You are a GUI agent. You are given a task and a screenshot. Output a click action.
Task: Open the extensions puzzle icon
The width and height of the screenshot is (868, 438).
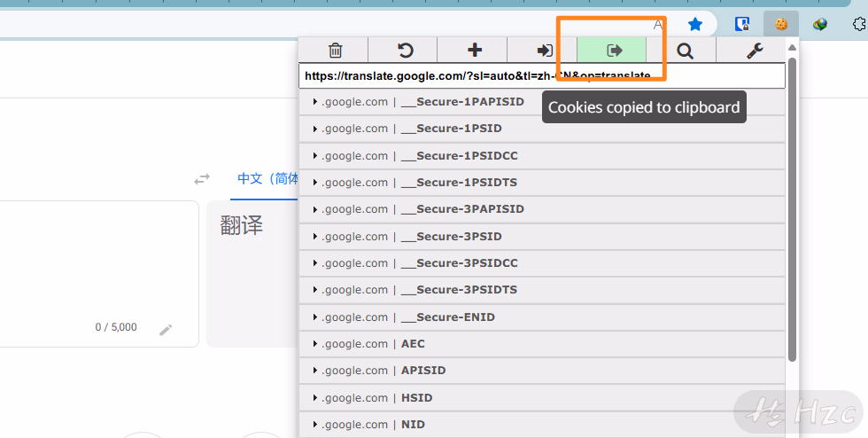[x=859, y=25]
